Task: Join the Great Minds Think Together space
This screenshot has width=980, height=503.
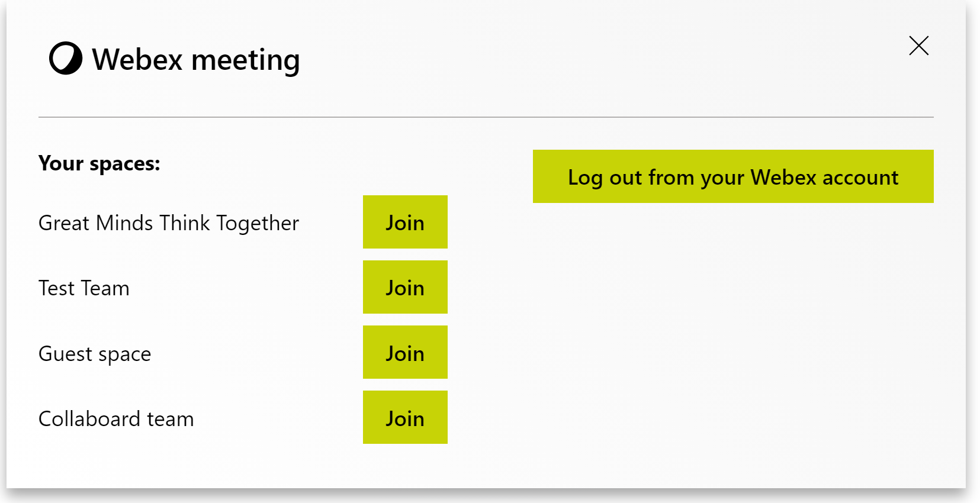Action: 405,222
